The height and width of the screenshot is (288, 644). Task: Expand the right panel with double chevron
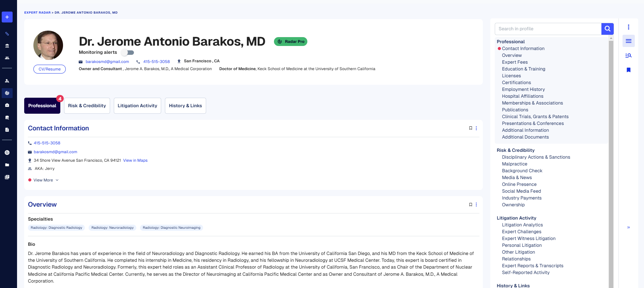pyautogui.click(x=629, y=227)
